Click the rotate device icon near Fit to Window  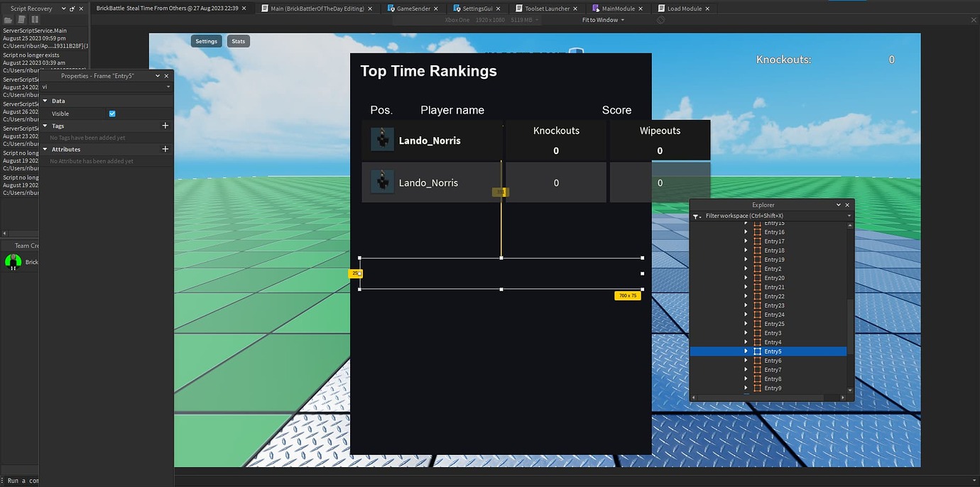(x=660, y=20)
